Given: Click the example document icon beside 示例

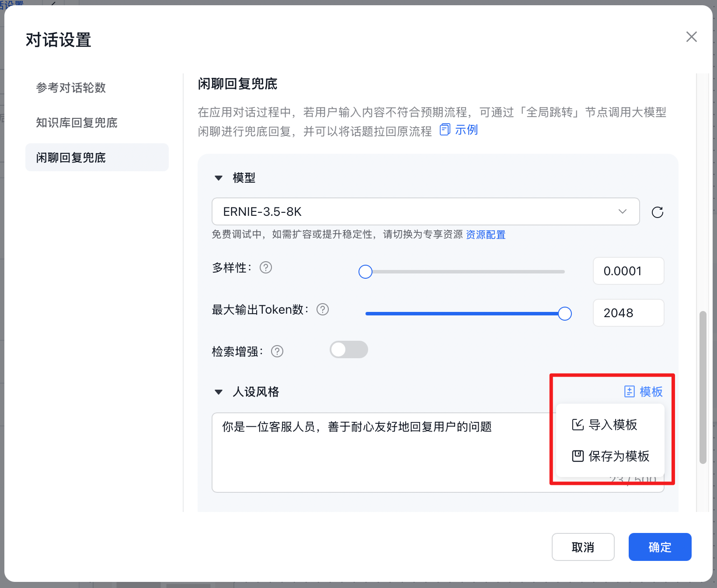Looking at the screenshot, I should click(x=445, y=130).
